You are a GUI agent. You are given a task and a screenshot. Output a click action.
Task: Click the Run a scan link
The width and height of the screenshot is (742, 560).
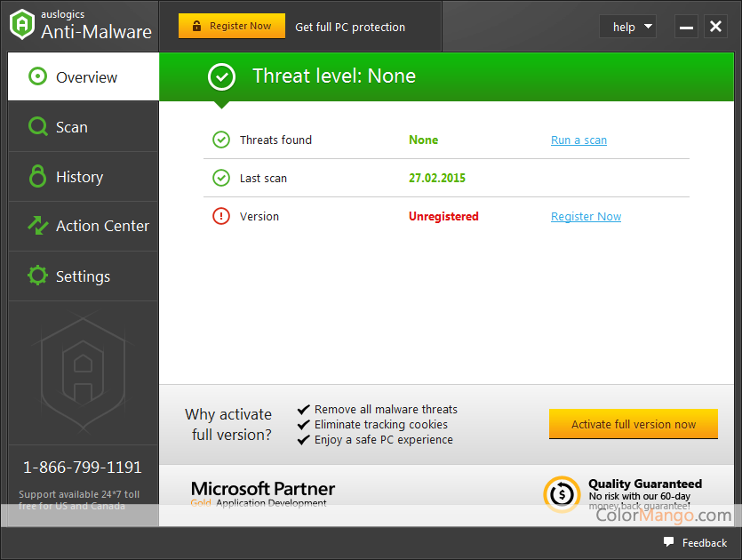coord(578,140)
